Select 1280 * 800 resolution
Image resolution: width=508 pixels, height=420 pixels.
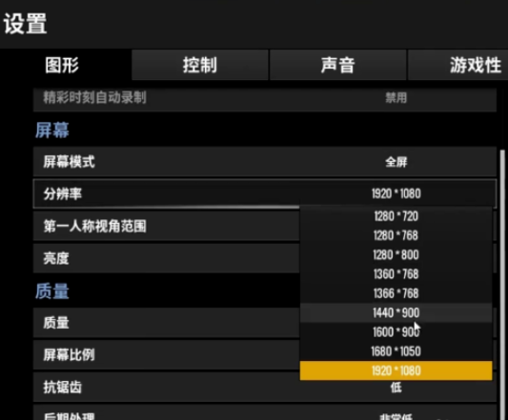pyautogui.click(x=396, y=255)
